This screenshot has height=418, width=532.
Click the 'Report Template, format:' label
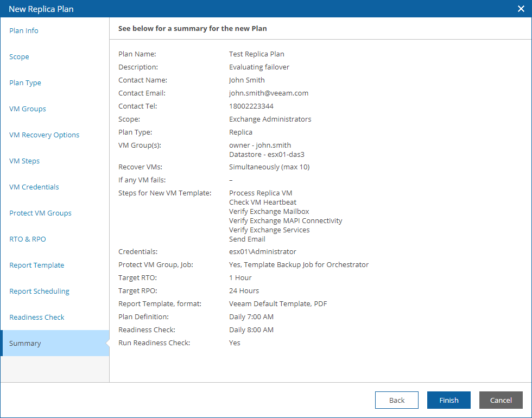(x=160, y=303)
